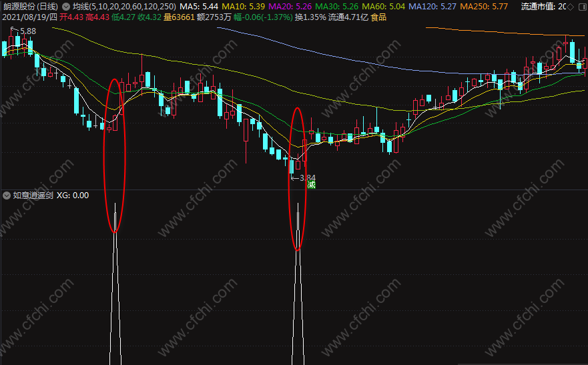Select the MA5: 5.44 value
Screen dimensions: 588x365
tap(199, 7)
